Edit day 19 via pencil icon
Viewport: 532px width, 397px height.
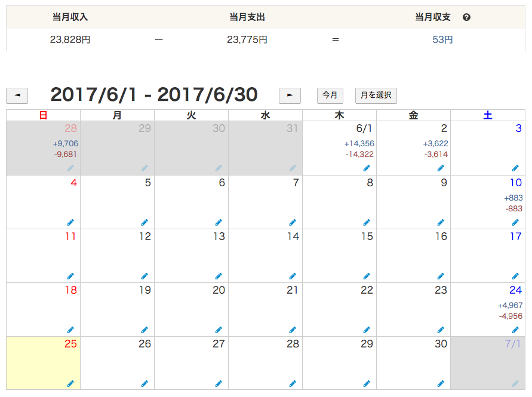click(144, 330)
